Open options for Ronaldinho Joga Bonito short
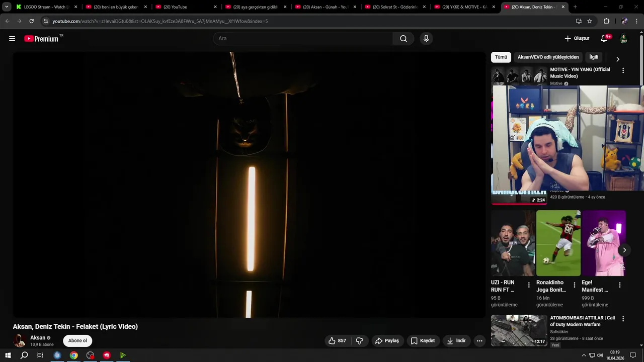The height and width of the screenshot is (362, 644). pyautogui.click(x=574, y=285)
